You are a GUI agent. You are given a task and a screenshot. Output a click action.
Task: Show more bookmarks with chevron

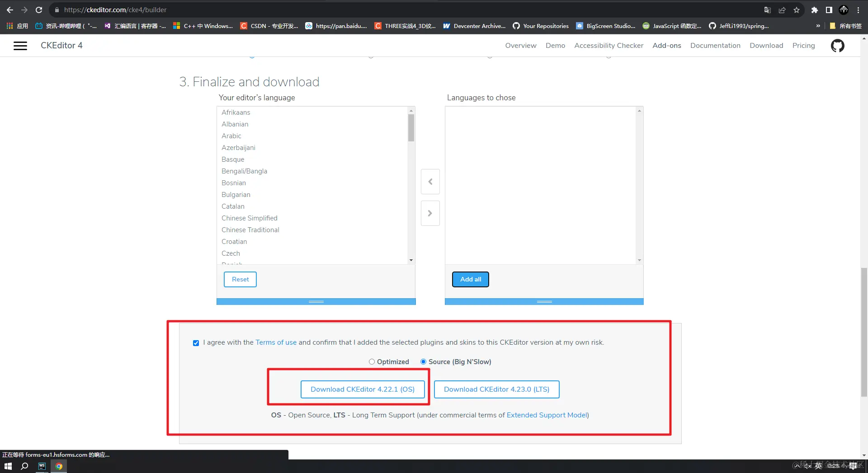tap(818, 26)
